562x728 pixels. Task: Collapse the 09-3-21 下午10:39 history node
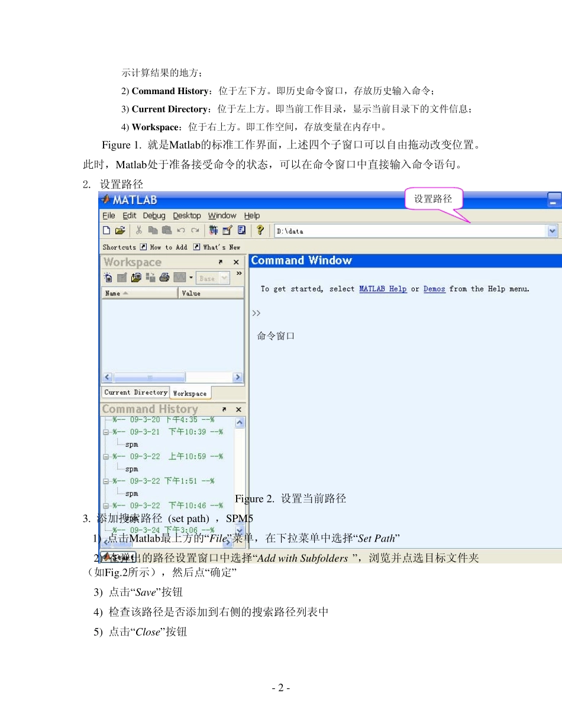coord(105,432)
